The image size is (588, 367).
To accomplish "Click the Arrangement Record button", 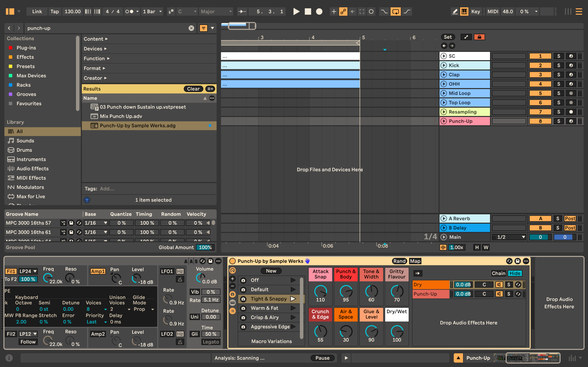I will (x=319, y=11).
